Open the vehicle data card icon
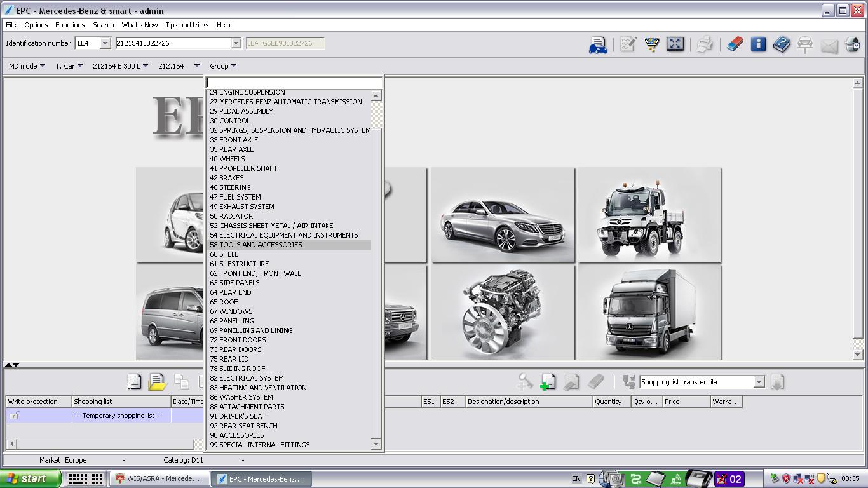This screenshot has width=868, height=488. click(x=598, y=44)
